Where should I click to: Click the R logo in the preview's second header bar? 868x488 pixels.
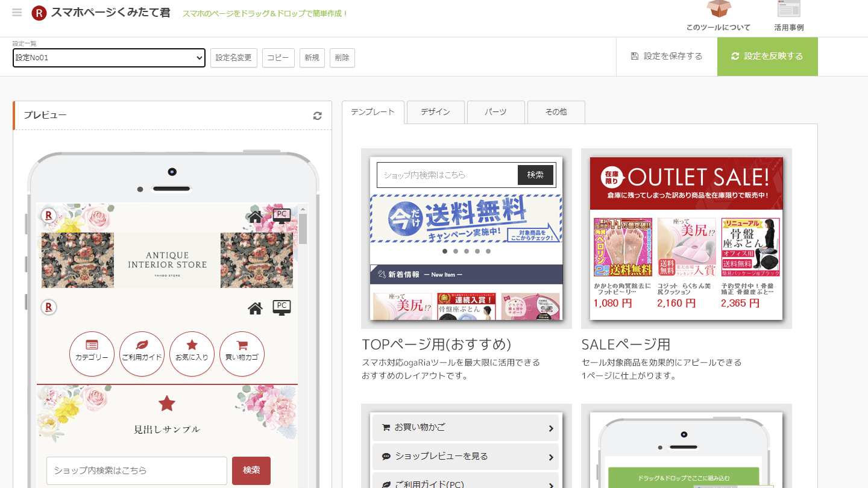point(49,307)
